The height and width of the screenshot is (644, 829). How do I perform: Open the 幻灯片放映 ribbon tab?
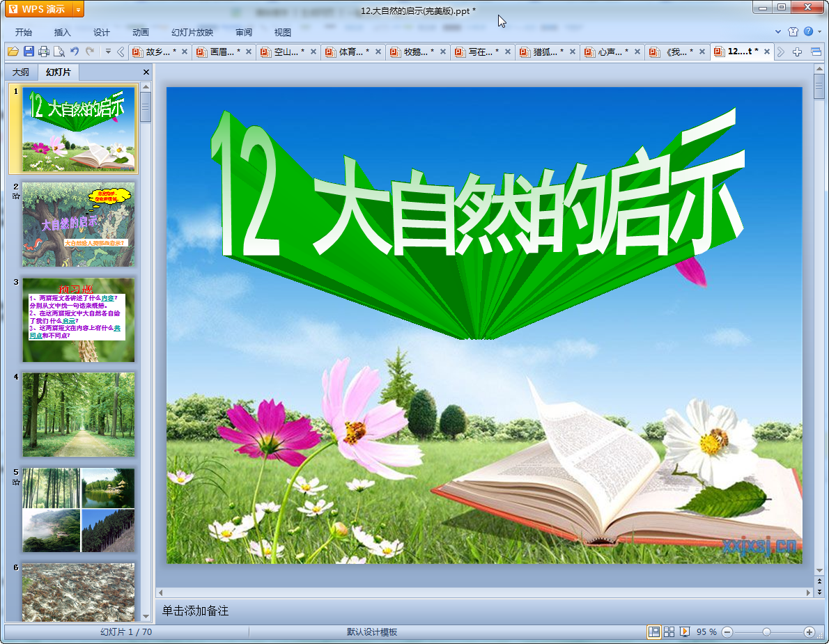click(192, 32)
